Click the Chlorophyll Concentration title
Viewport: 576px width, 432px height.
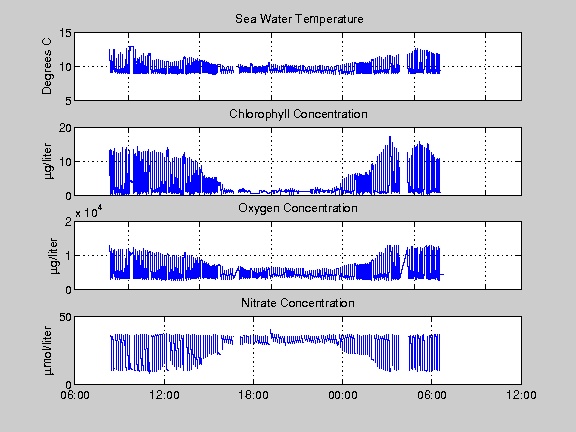(x=298, y=114)
